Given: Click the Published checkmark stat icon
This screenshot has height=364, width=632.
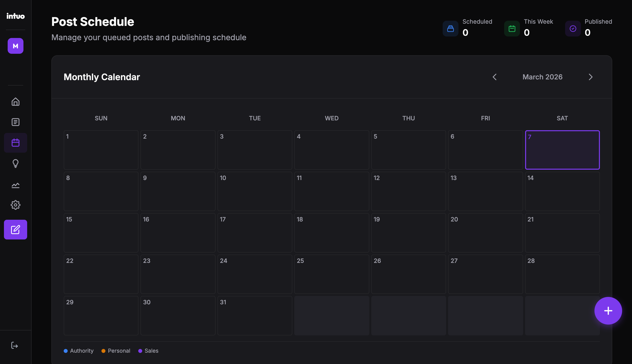Looking at the screenshot, I should tap(573, 29).
